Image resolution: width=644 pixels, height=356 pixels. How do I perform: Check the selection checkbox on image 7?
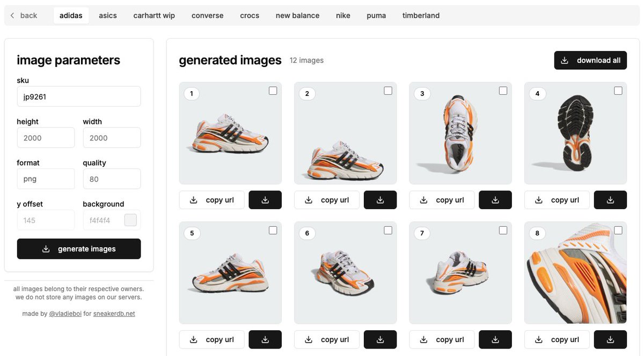pos(503,229)
